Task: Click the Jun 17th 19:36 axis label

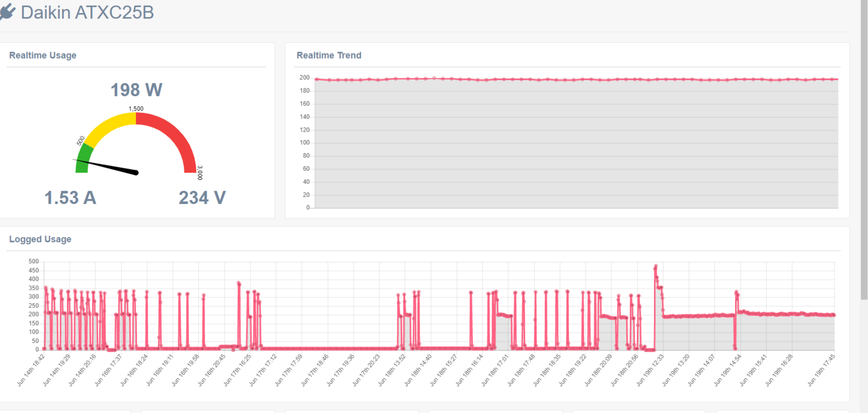Action: tap(341, 370)
